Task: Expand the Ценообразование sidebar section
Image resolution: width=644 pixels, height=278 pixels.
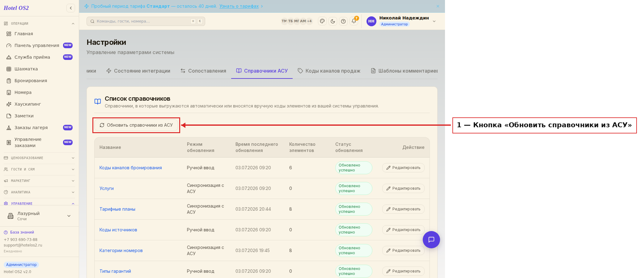Action: (x=39, y=158)
